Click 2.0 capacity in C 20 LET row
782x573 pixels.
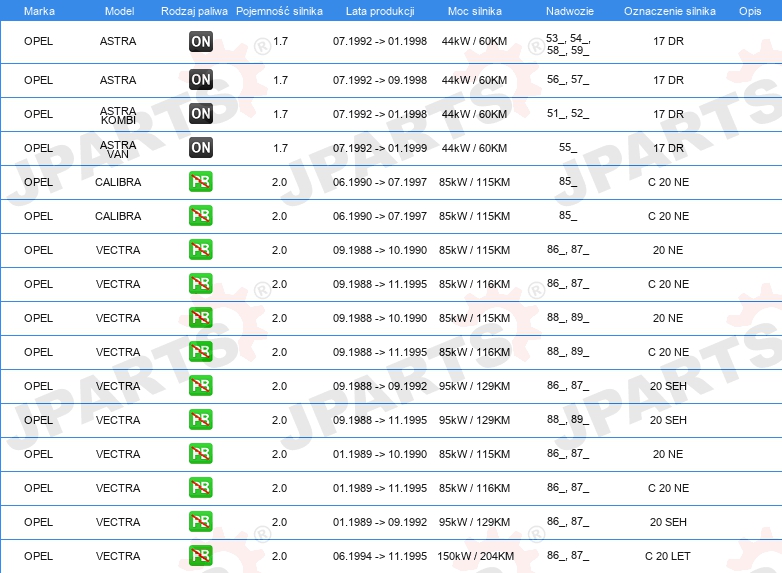click(x=279, y=556)
